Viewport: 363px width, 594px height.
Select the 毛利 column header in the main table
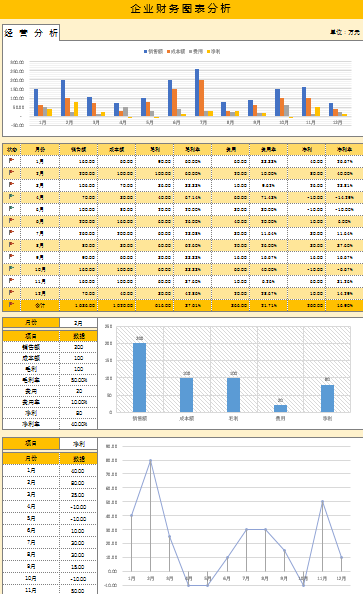pyautogui.click(x=155, y=150)
